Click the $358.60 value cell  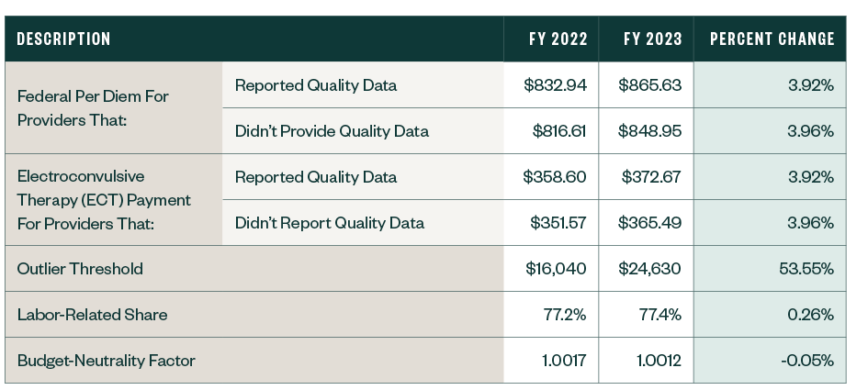coord(556,177)
